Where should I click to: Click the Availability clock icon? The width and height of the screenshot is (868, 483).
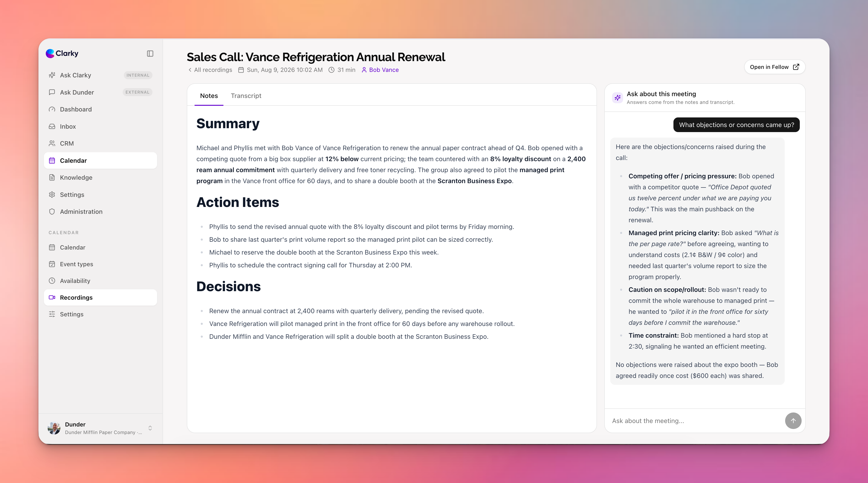52,280
